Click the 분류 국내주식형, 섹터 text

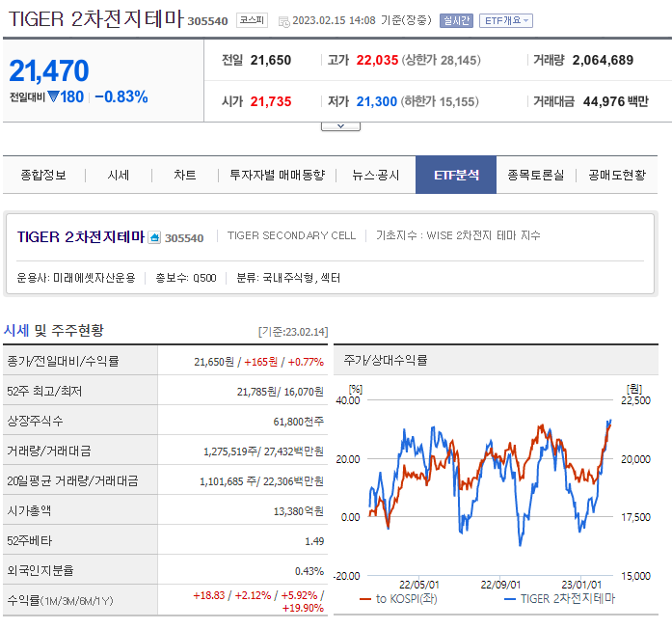[288, 278]
